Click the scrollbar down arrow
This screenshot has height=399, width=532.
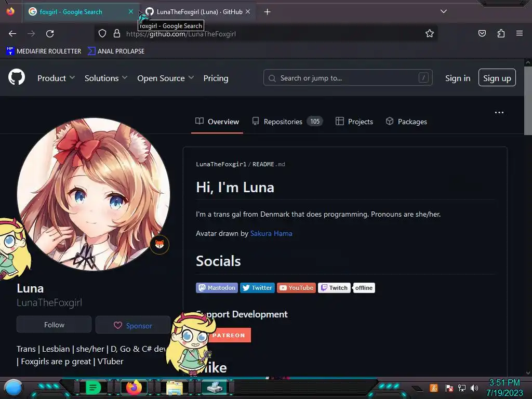[x=528, y=373]
